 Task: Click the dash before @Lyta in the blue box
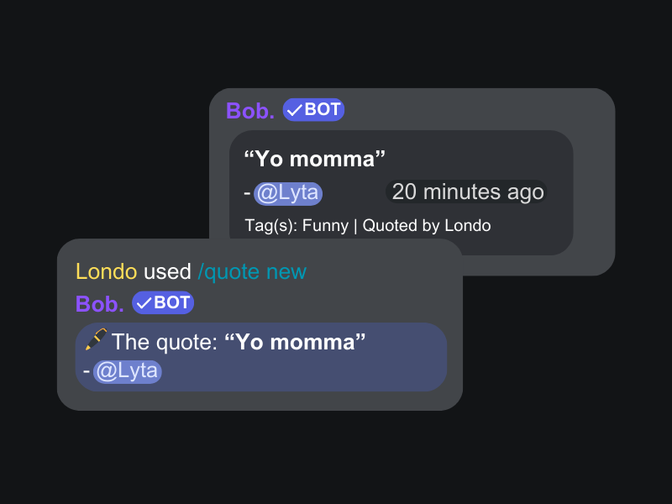point(87,371)
